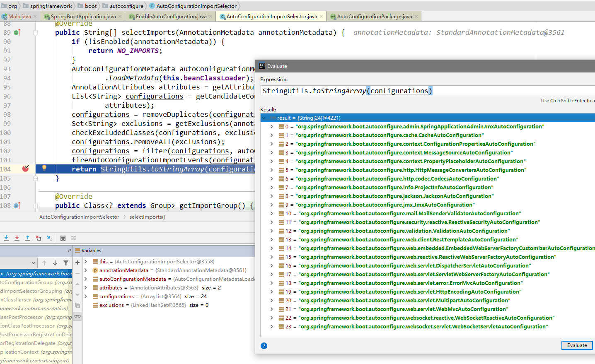This screenshot has height=364, width=595.
Task: Click the red Force Step Into icon
Action: 17,238
